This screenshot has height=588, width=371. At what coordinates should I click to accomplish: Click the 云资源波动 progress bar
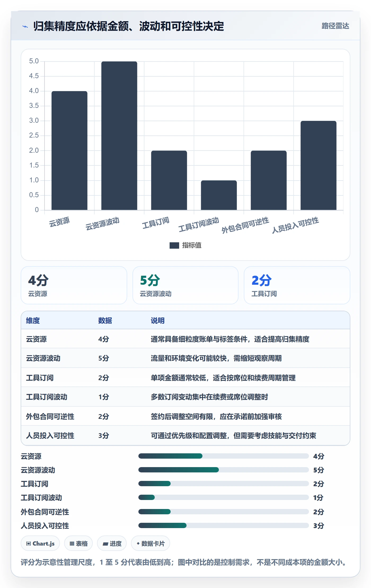pyautogui.click(x=224, y=470)
